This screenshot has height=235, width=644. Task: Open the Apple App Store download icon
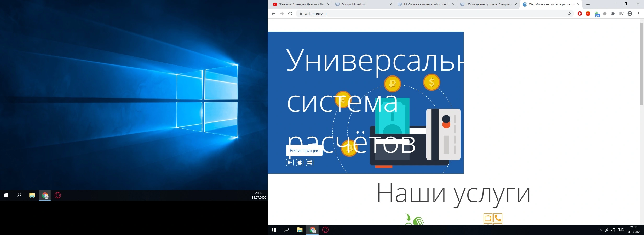click(x=300, y=162)
